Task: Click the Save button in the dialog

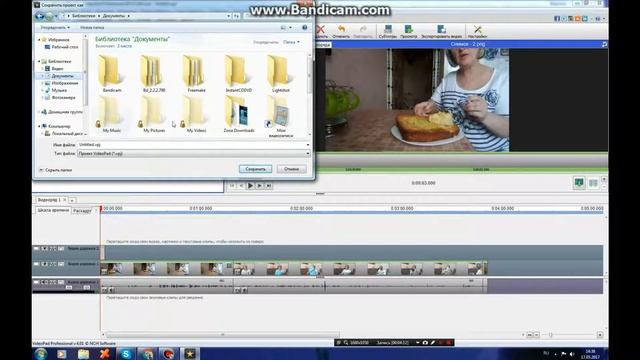Action: coord(256,169)
